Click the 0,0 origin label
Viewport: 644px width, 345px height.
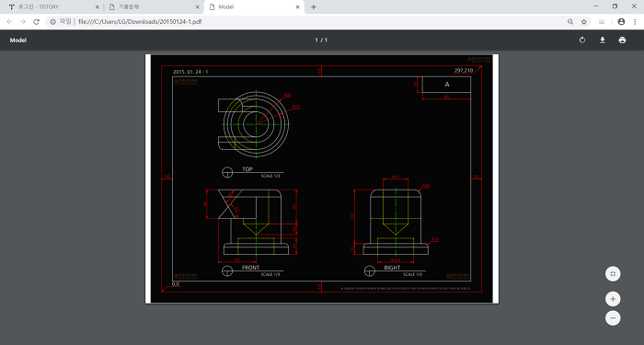[x=176, y=284]
